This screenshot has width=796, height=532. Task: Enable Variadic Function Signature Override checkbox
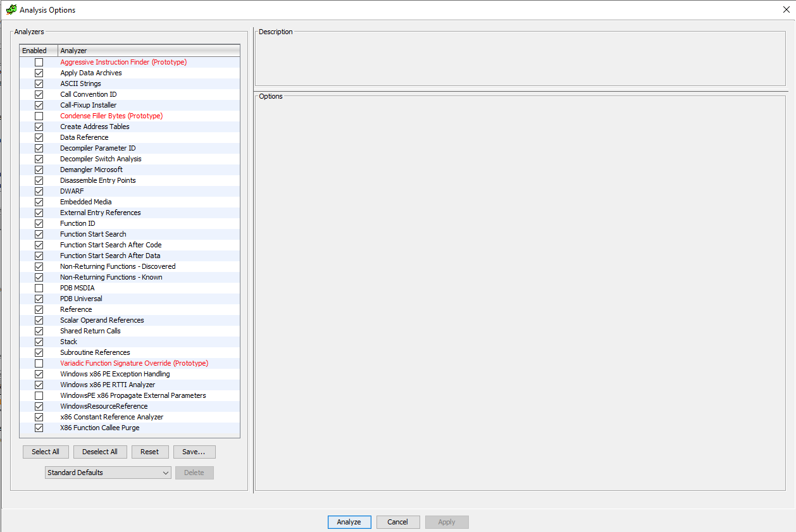39,363
